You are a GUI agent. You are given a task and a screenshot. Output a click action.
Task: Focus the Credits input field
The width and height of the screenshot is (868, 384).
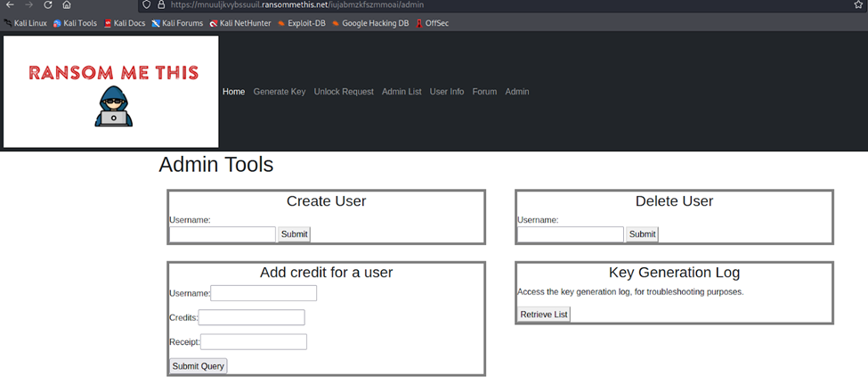(251, 318)
